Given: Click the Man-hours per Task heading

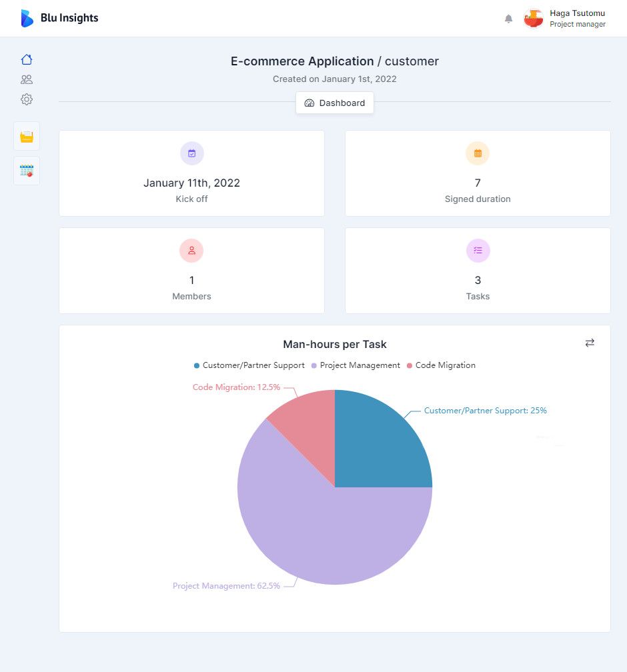Looking at the screenshot, I should pos(335,345).
